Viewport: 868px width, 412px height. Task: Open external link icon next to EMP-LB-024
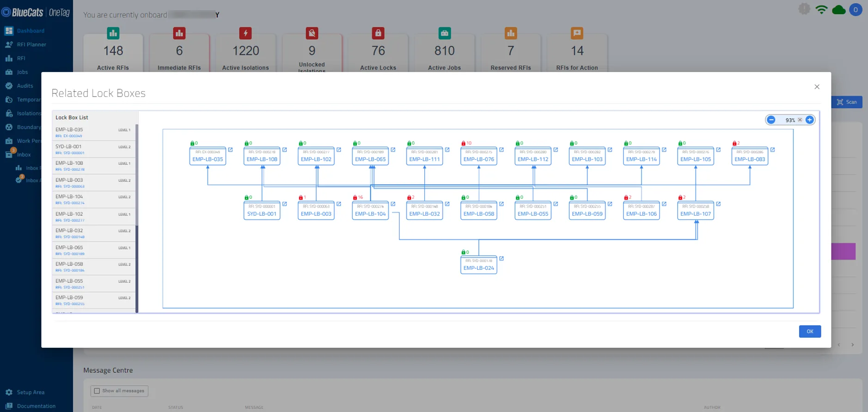pyautogui.click(x=501, y=258)
